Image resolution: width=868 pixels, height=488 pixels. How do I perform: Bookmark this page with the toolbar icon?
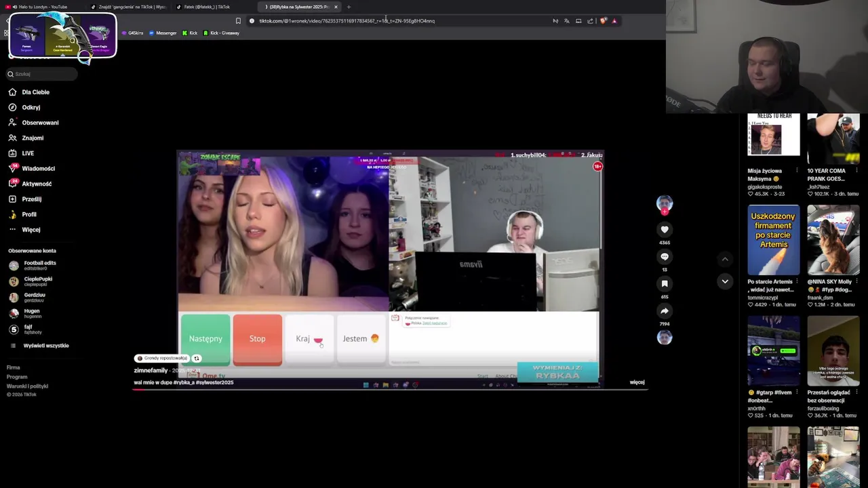pyautogui.click(x=238, y=21)
